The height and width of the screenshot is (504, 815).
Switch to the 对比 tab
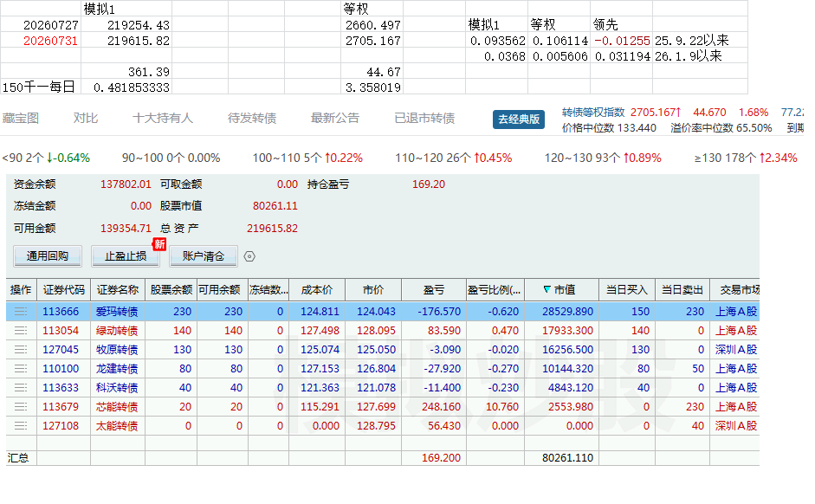(86, 119)
